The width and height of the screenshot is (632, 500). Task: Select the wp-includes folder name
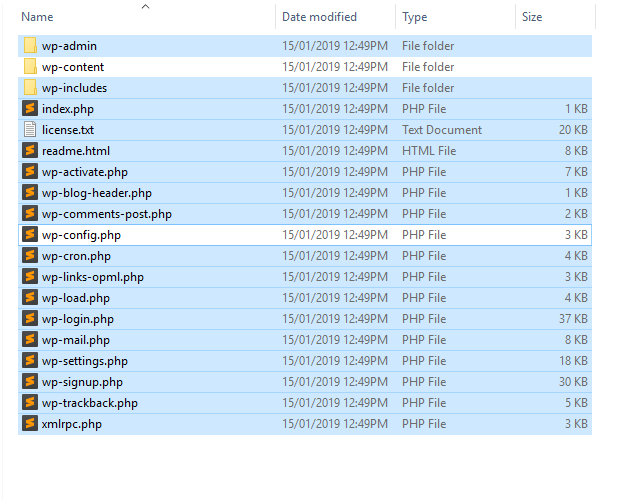pyautogui.click(x=75, y=88)
